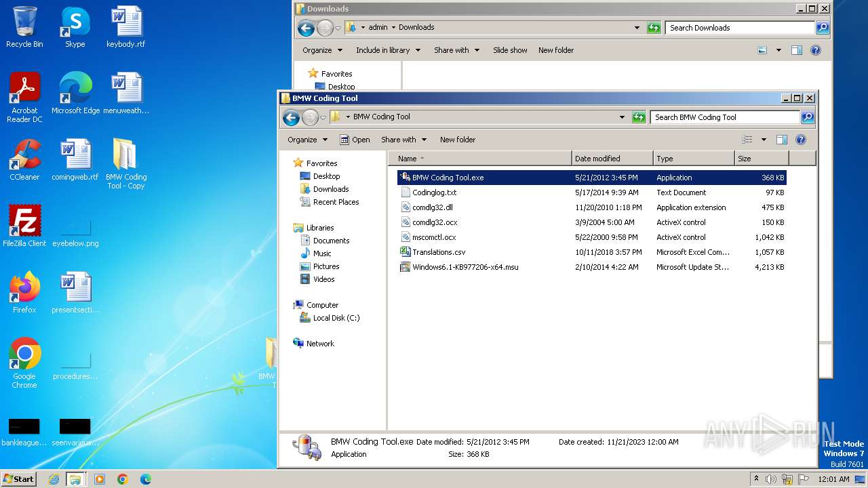Select Windows6.1-KB977206-x64.msu file
Screen dimensions: 868x488
click(592, 267)
